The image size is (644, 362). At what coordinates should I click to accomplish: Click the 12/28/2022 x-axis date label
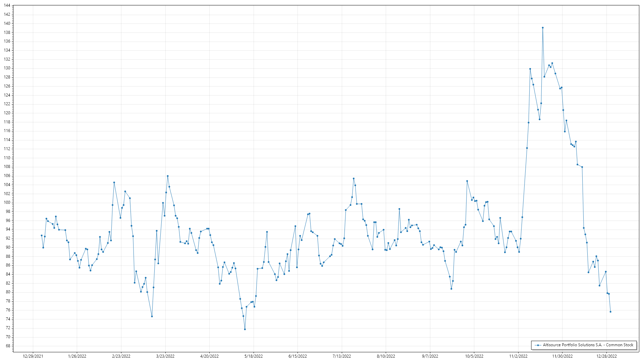coord(606,356)
